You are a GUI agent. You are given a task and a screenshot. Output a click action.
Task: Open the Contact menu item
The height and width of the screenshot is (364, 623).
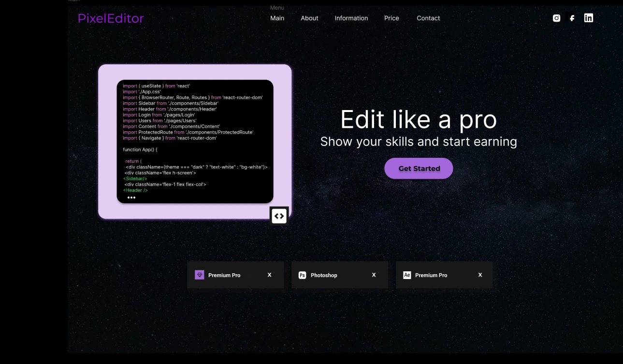coord(428,18)
